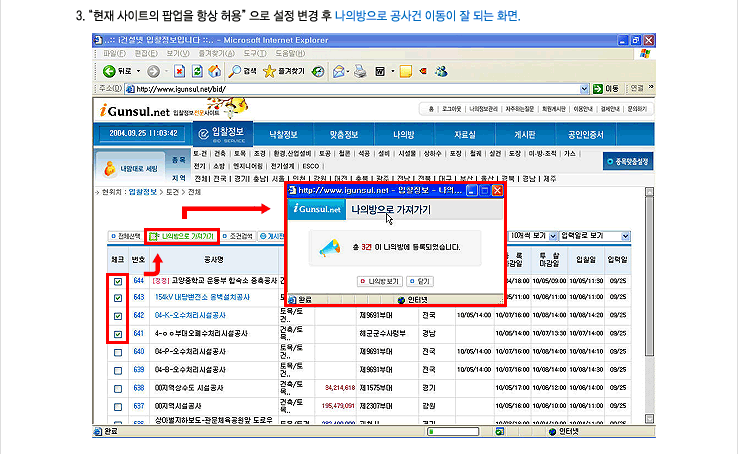This screenshot has height=454, width=738.
Task: Click the grey Forward arrow button
Action: click(153, 72)
